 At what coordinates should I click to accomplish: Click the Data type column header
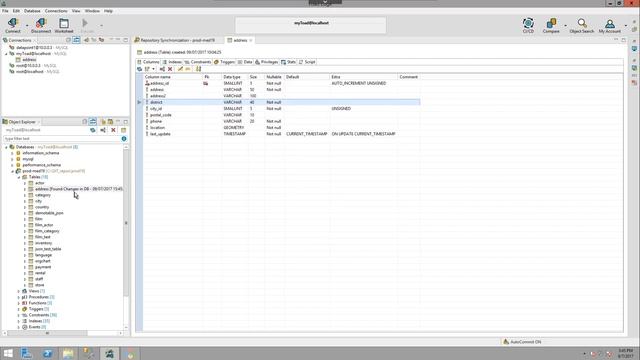(x=235, y=77)
